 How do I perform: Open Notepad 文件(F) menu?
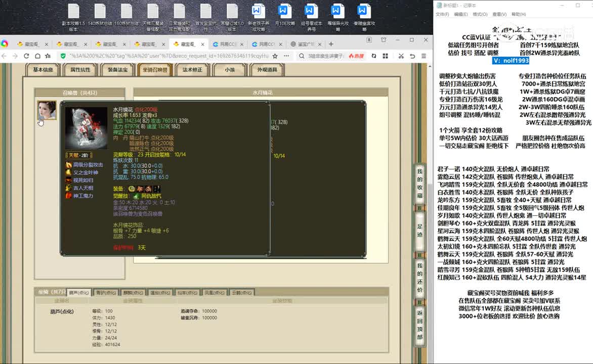(x=442, y=14)
